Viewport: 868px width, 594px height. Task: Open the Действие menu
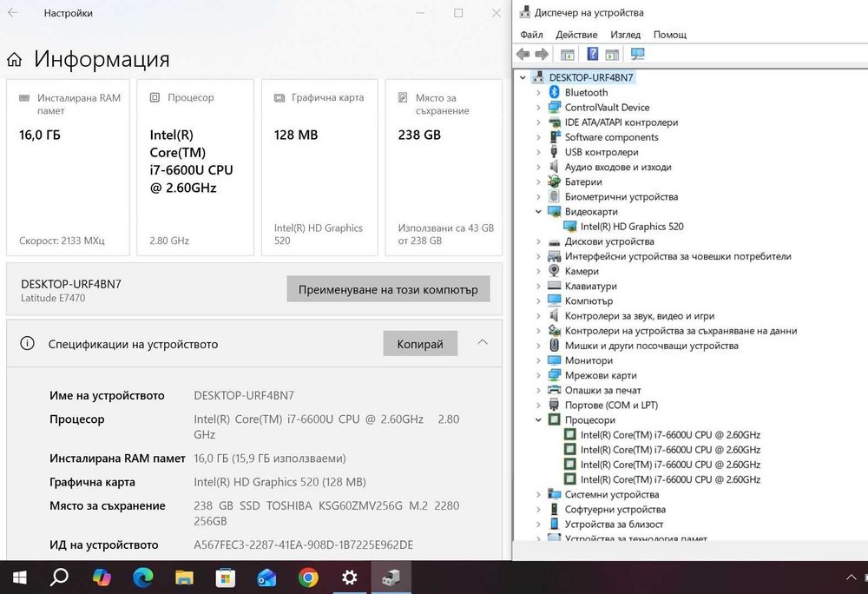576,35
